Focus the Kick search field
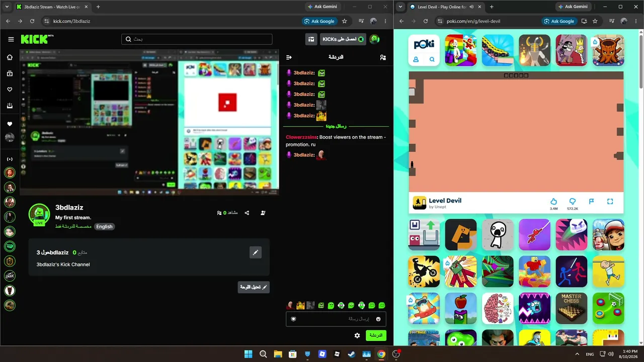The height and width of the screenshot is (362, 644). tap(197, 39)
